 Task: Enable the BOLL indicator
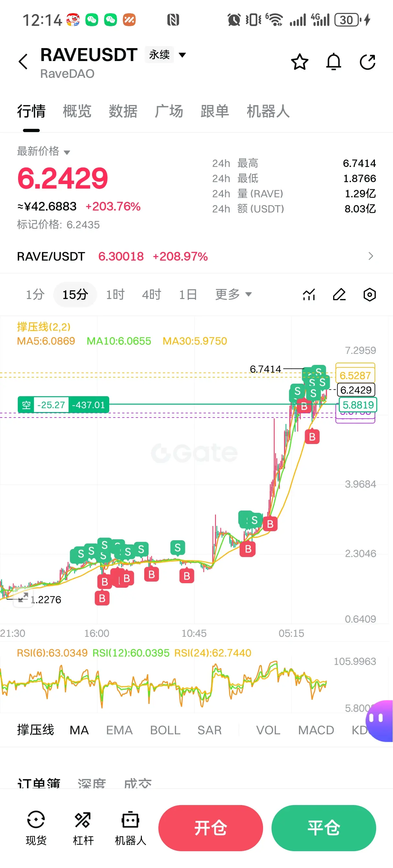click(165, 730)
